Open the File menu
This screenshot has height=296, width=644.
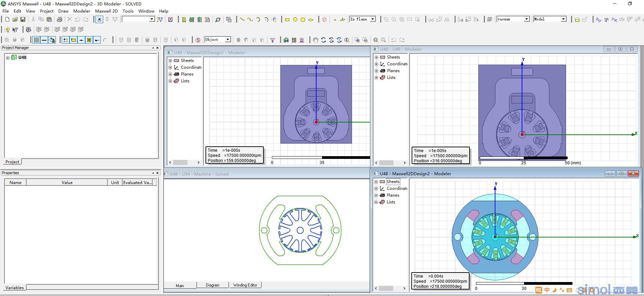pos(5,11)
